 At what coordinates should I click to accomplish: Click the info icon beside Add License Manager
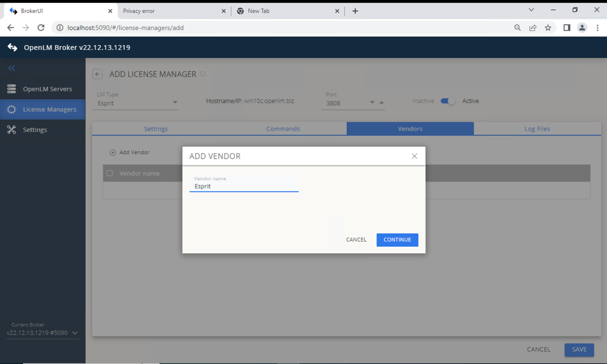pos(203,74)
